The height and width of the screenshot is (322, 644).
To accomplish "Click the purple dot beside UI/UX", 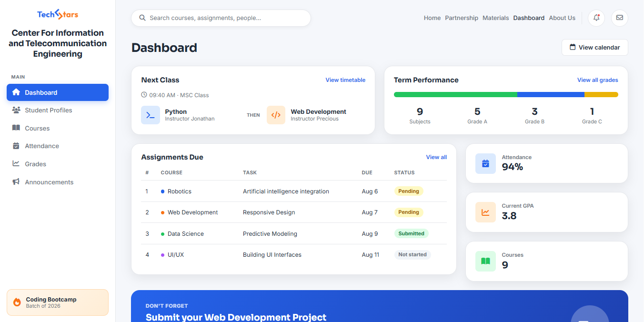I will point(162,255).
